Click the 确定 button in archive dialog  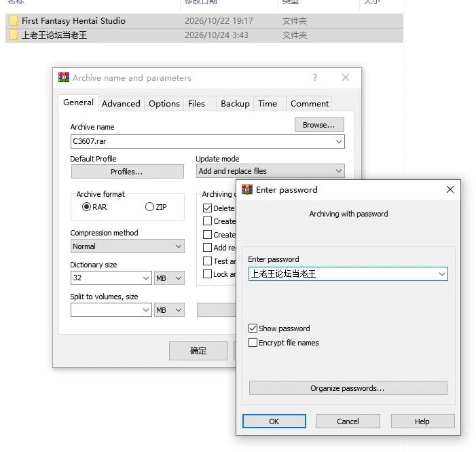(x=198, y=351)
